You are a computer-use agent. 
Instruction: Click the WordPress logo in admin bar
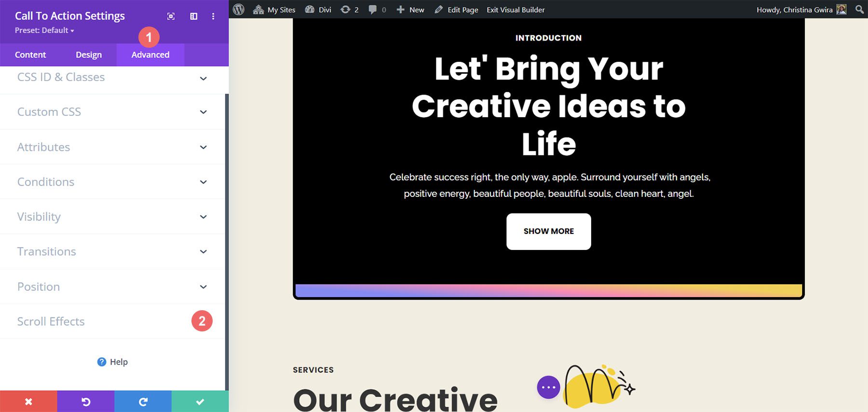coord(239,10)
